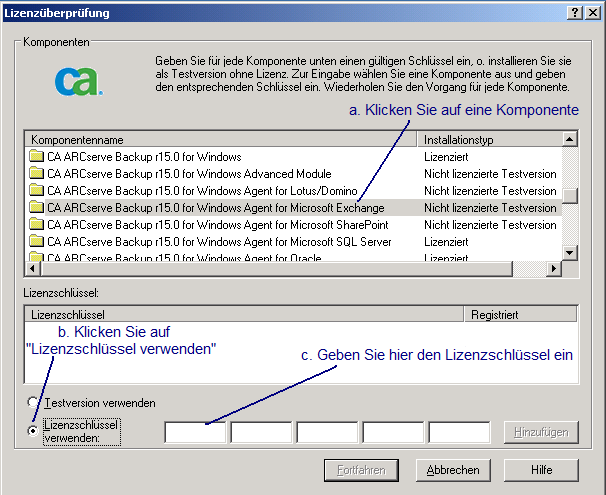Click the fourth license key input field

(x=393, y=432)
